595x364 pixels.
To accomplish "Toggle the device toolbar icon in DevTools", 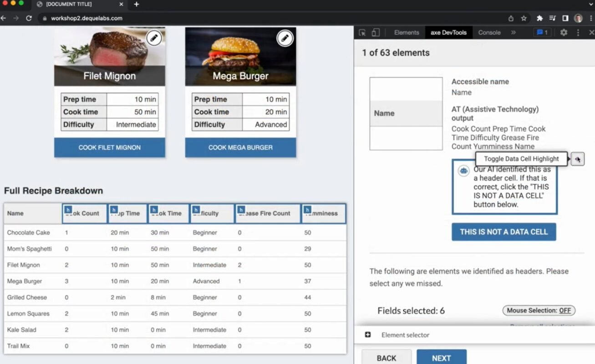I will (x=376, y=33).
